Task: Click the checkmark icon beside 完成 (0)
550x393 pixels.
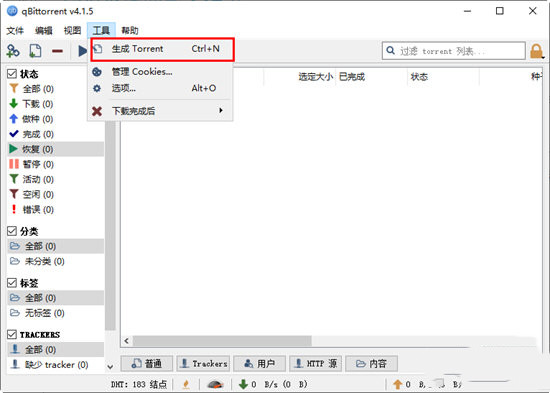Action: click(x=14, y=134)
